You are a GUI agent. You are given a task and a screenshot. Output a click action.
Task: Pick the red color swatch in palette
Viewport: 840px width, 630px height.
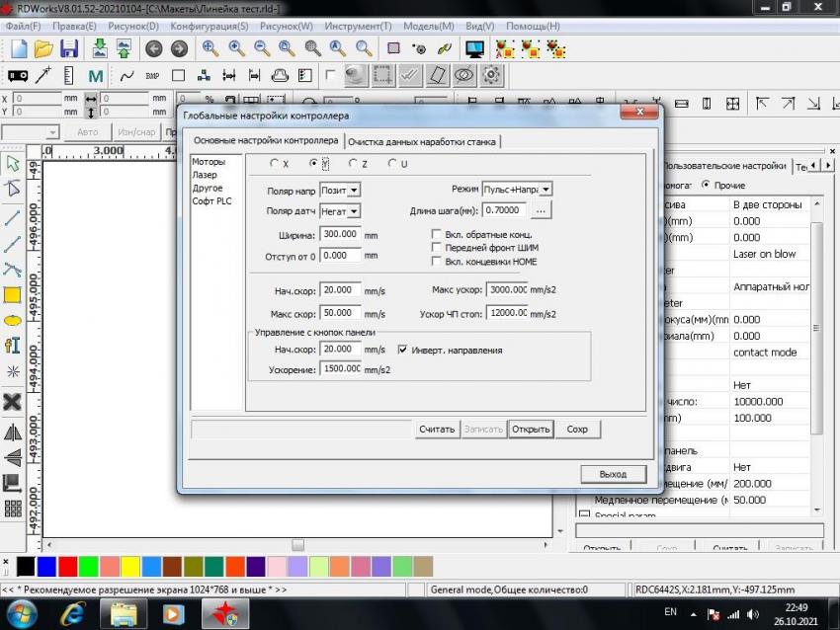click(67, 566)
